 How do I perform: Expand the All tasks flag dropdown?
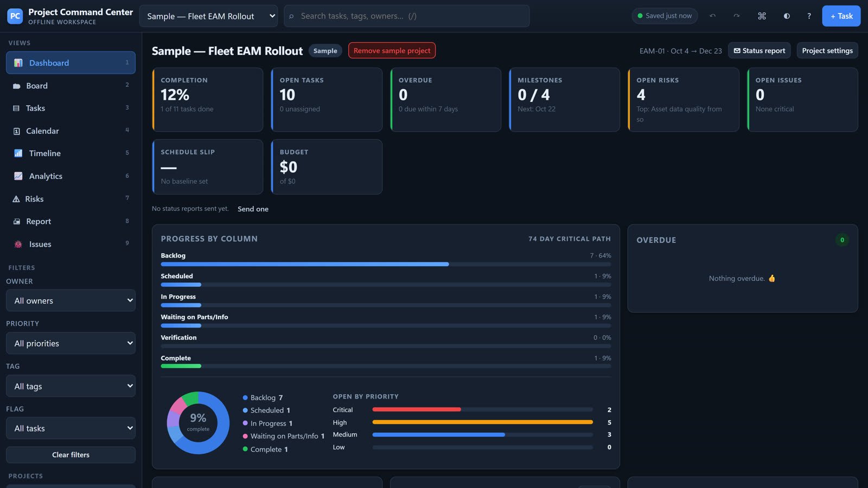[71, 428]
